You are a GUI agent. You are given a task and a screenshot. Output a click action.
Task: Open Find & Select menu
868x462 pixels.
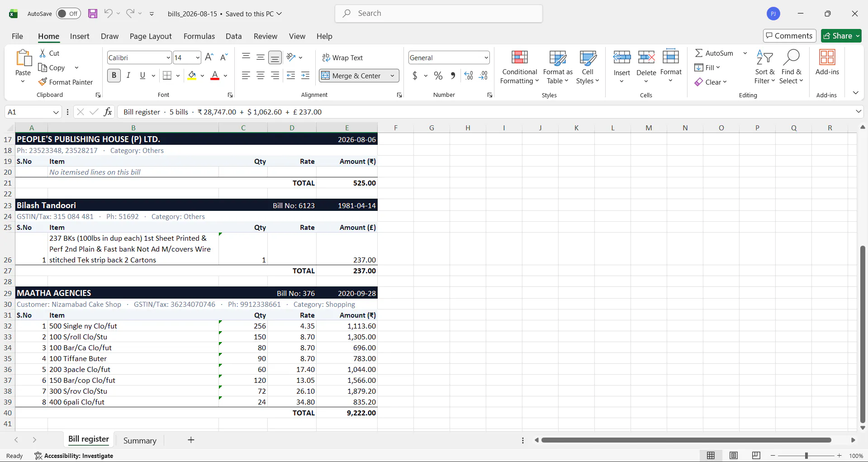coord(791,67)
